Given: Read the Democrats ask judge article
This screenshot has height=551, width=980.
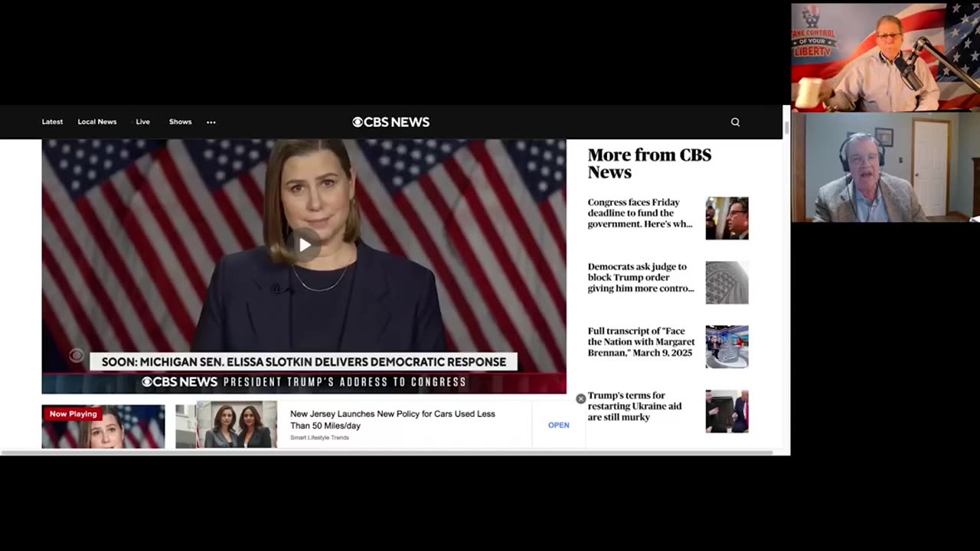Looking at the screenshot, I should pyautogui.click(x=641, y=278).
